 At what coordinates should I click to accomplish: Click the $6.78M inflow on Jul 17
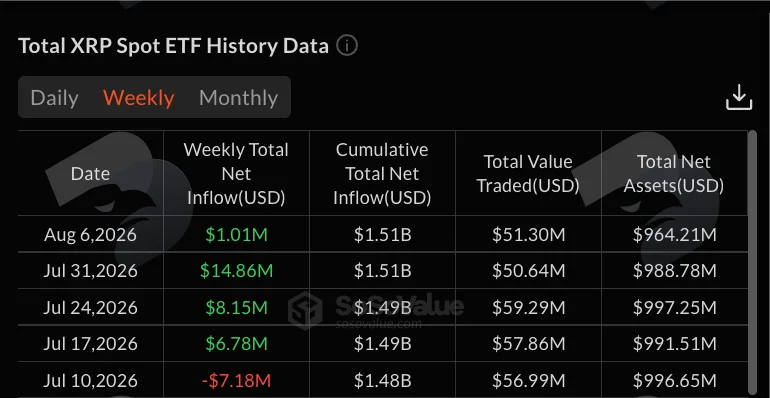[x=236, y=343]
